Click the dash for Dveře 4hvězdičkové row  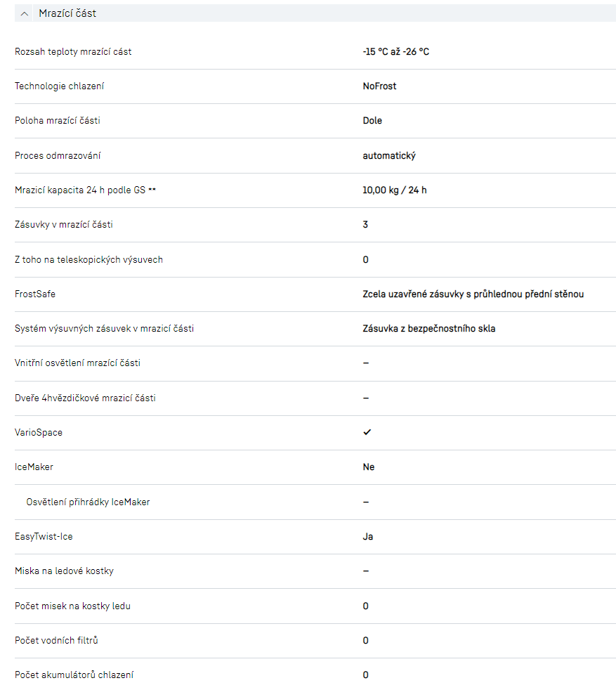(x=366, y=398)
